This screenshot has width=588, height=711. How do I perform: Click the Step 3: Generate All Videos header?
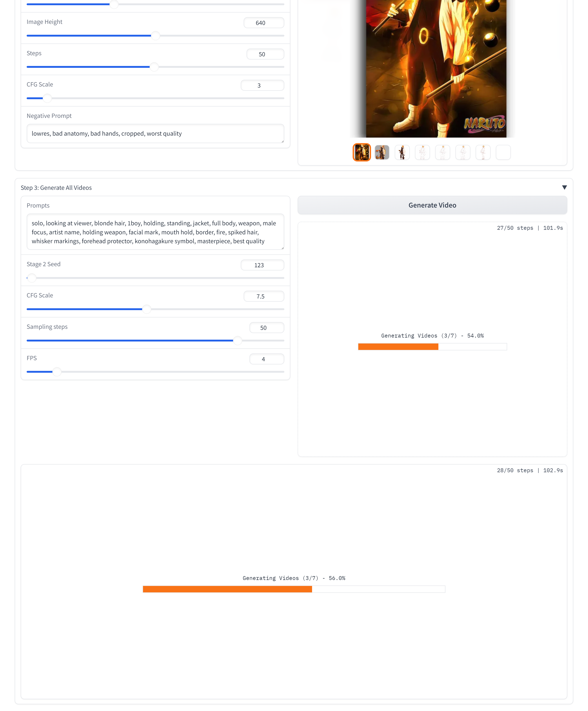point(56,188)
